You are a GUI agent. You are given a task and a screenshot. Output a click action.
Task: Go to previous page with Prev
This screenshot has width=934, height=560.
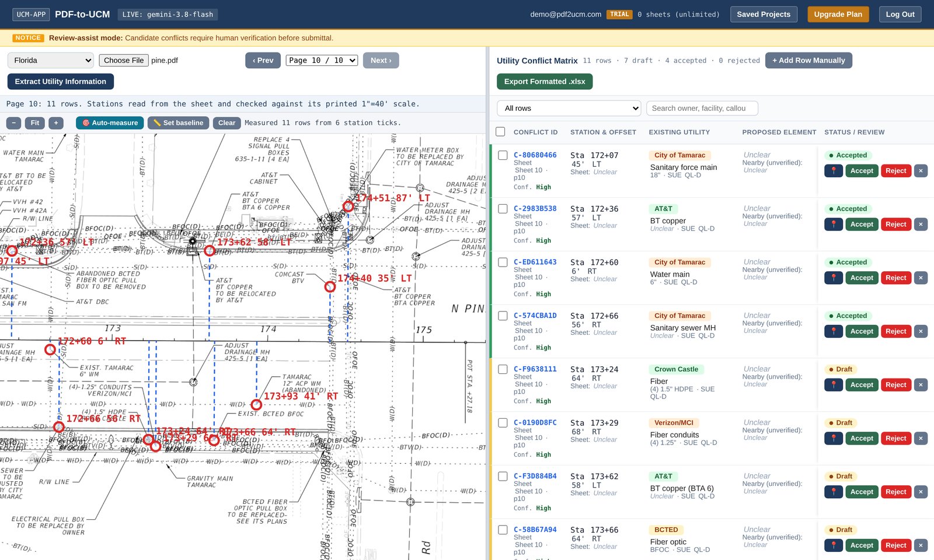click(x=263, y=60)
